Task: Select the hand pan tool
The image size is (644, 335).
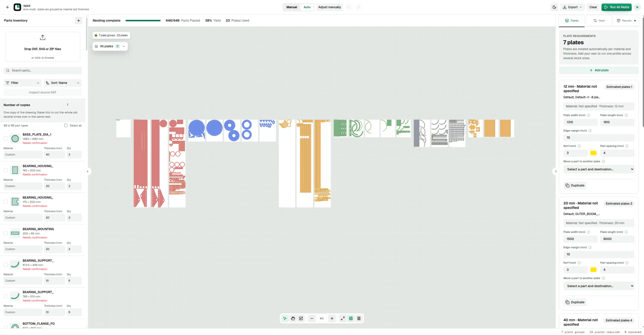Action: (293, 319)
